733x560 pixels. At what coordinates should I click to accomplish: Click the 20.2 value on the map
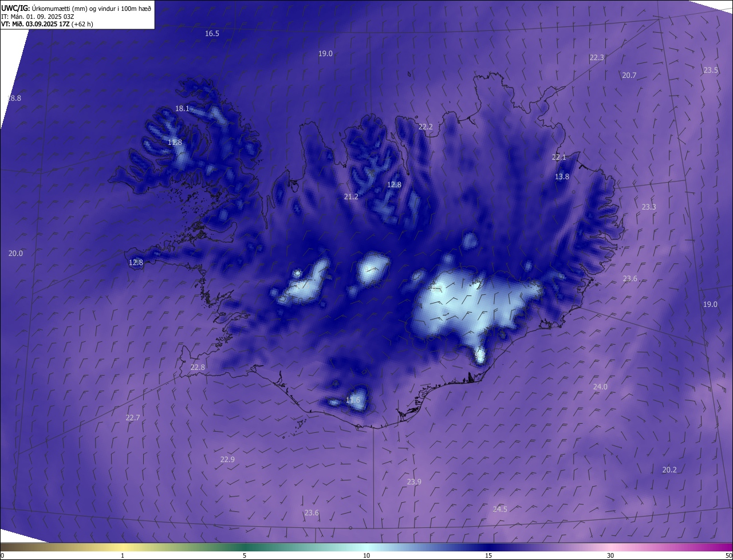[669, 470]
